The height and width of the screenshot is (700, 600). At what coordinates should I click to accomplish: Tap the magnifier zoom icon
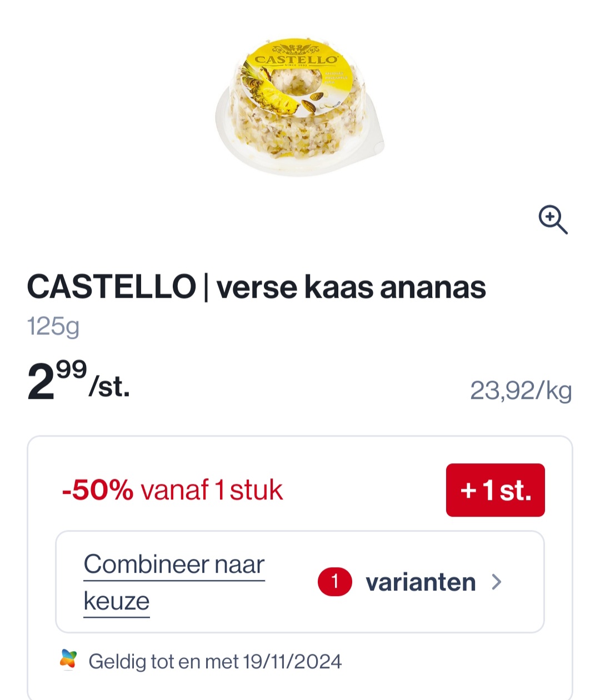click(x=553, y=220)
